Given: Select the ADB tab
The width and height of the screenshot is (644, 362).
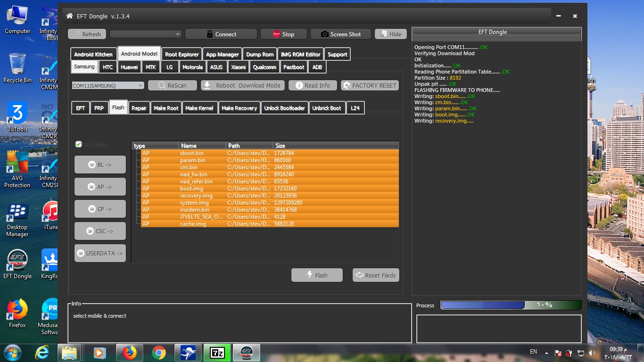Looking at the screenshot, I should [317, 67].
